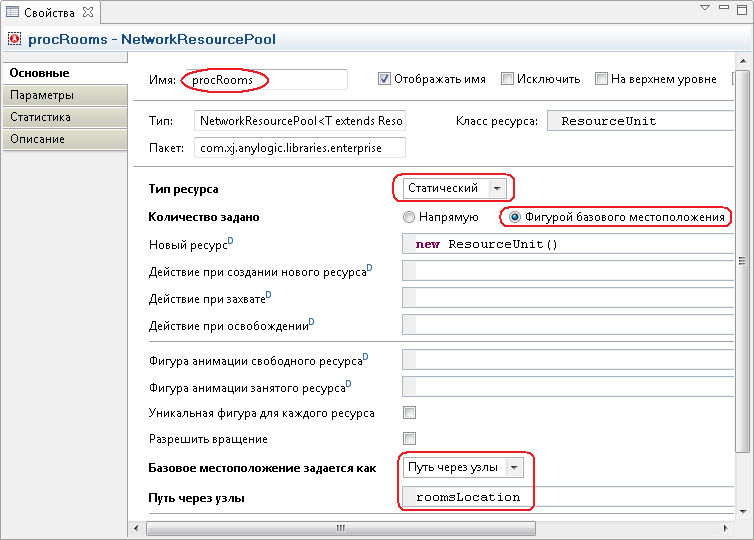Close the Свойства view tab
The width and height of the screenshot is (754, 540).
point(88,13)
